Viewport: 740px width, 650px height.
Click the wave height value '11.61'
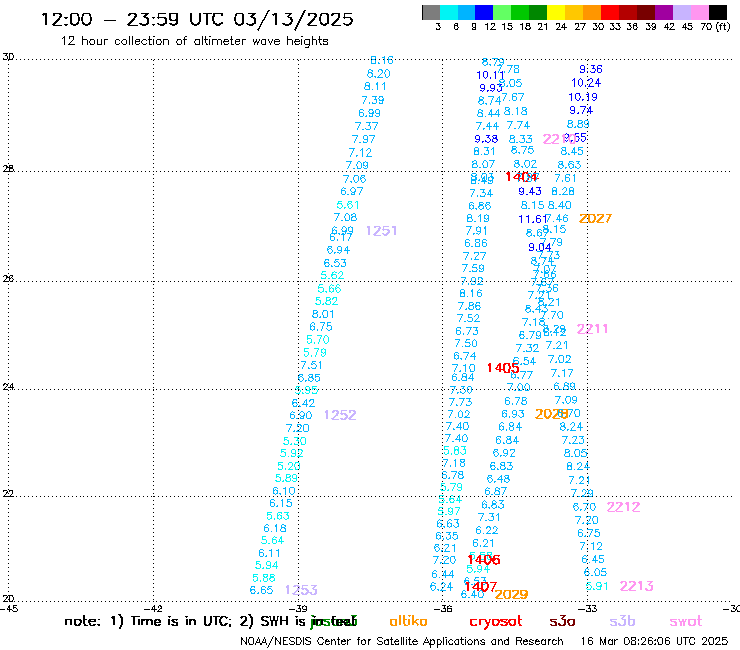tap(532, 219)
